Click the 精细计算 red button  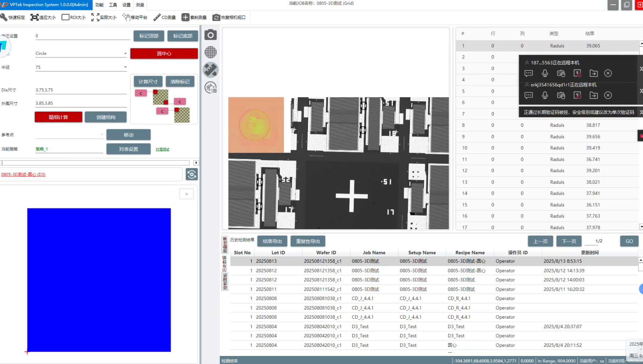pyautogui.click(x=58, y=117)
